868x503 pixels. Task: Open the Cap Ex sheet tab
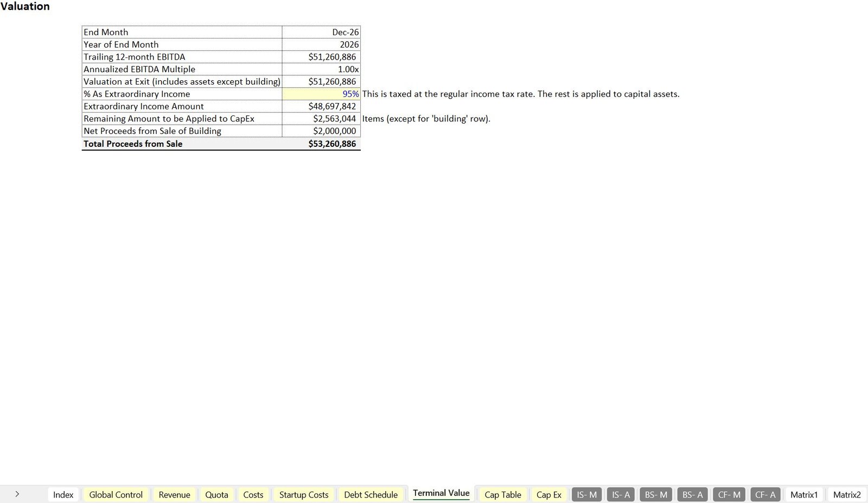pyautogui.click(x=548, y=494)
